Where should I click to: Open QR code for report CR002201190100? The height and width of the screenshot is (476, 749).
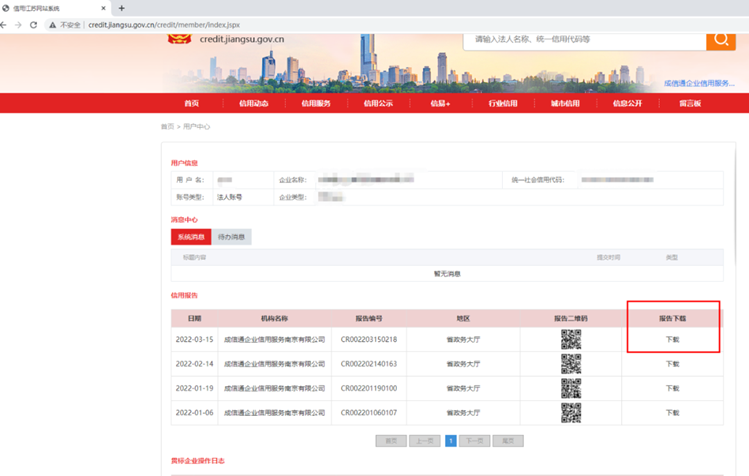point(571,388)
